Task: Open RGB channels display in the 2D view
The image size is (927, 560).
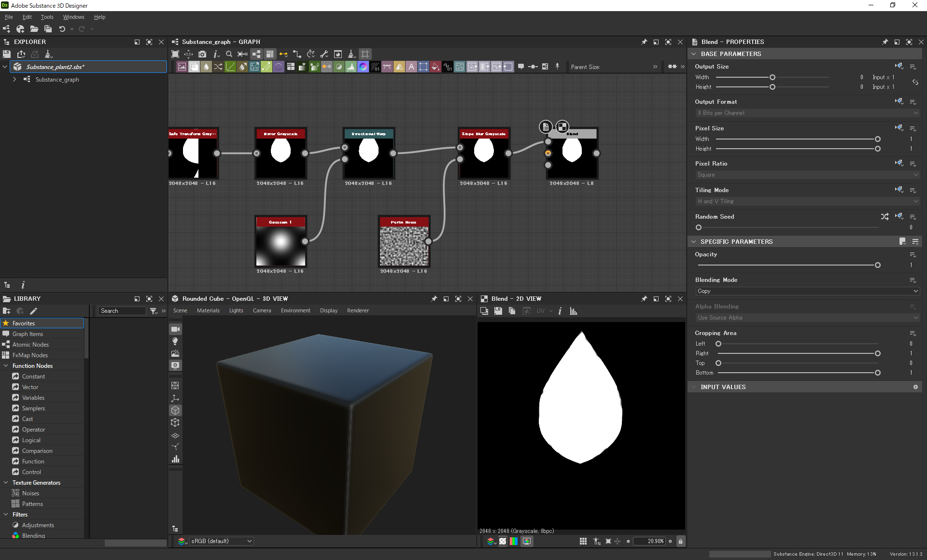Action: click(x=513, y=541)
